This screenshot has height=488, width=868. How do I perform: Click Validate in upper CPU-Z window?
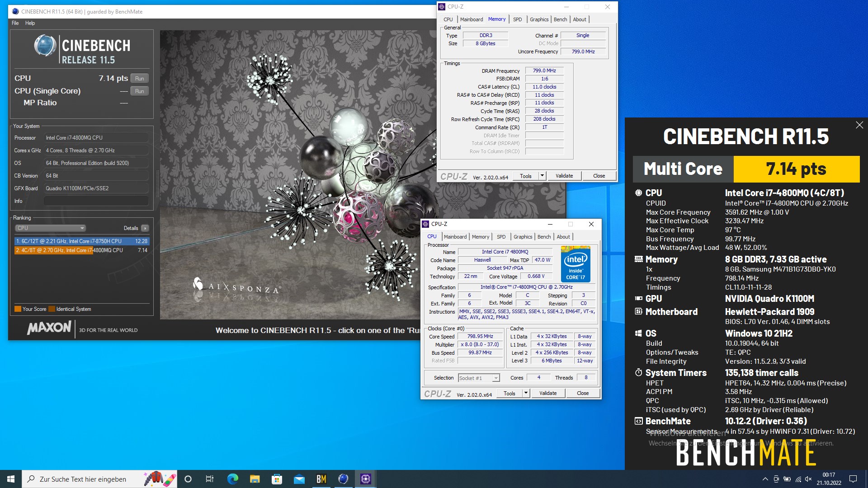(x=564, y=176)
